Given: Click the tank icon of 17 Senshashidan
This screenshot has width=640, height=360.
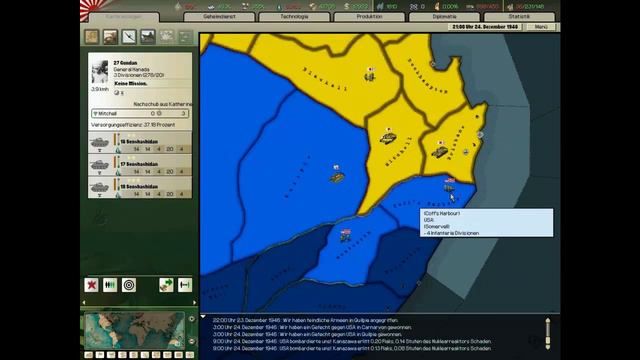Looking at the screenshot, I should coord(99,165).
